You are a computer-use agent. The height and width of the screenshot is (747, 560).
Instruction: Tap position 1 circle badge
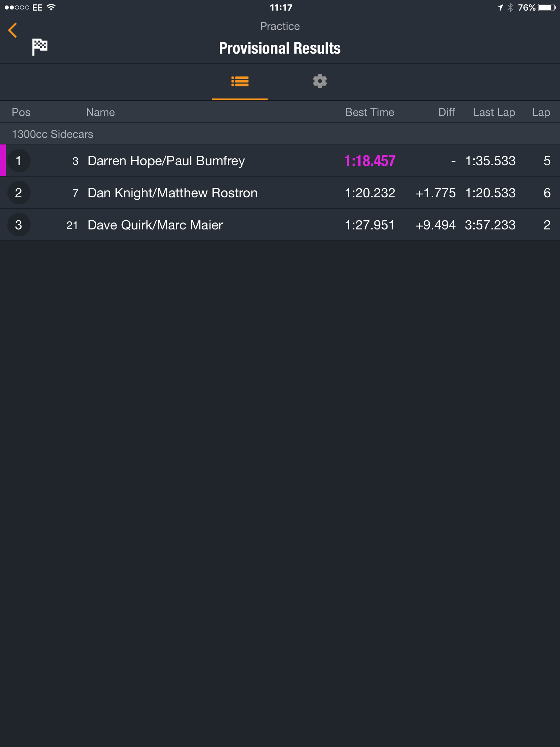click(19, 161)
